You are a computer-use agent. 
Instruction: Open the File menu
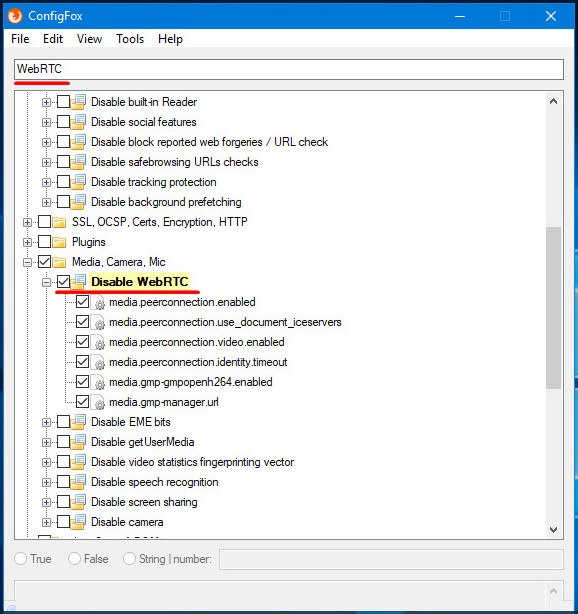20,39
